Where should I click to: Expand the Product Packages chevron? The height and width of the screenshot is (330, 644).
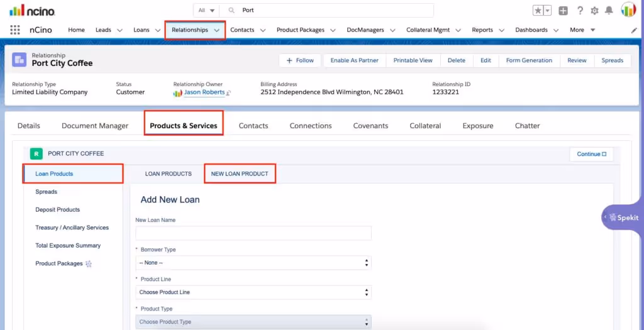click(333, 30)
